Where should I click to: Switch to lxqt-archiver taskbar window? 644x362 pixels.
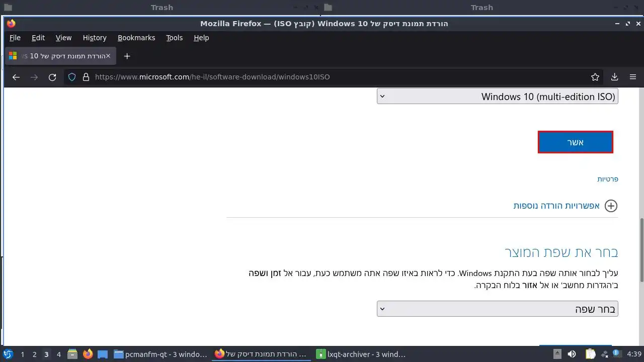pyautogui.click(x=362, y=354)
